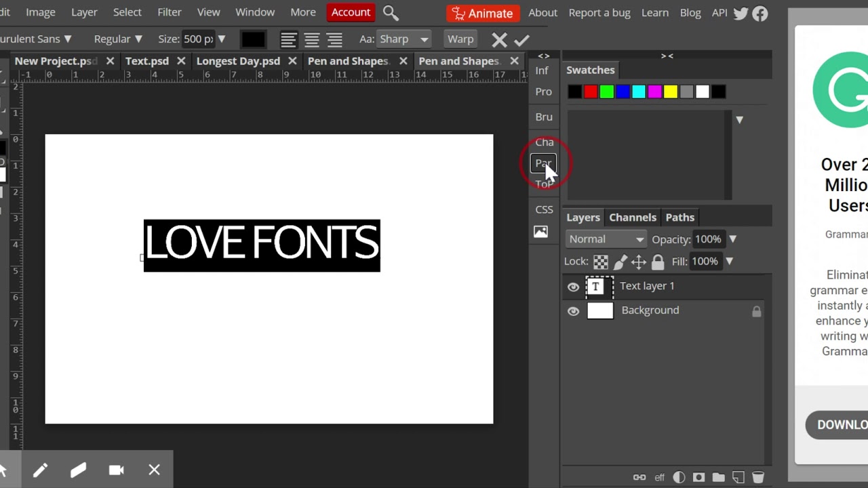Open the Filter menu
Image resolution: width=868 pixels, height=488 pixels.
(170, 12)
